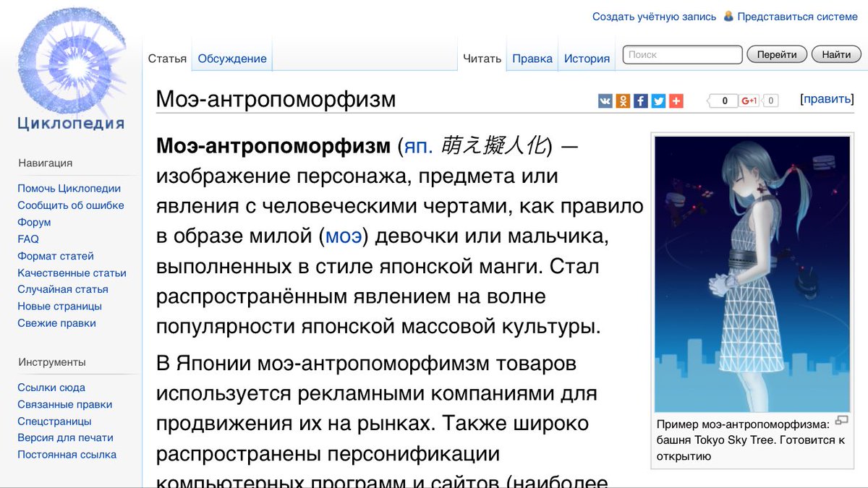Open Создать учётную запись link
The height and width of the screenshot is (488, 868).
(x=655, y=17)
